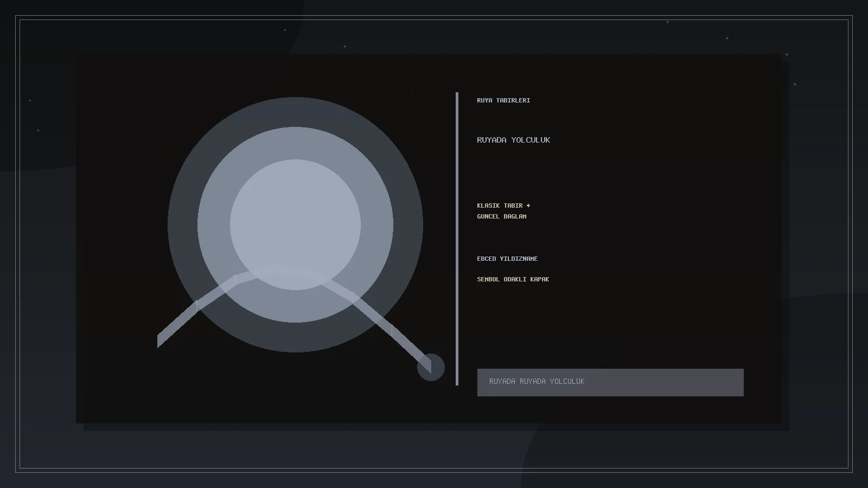868x488 pixels.
Task: Select the RUYADA YOLCULUK title text
Action: point(513,140)
